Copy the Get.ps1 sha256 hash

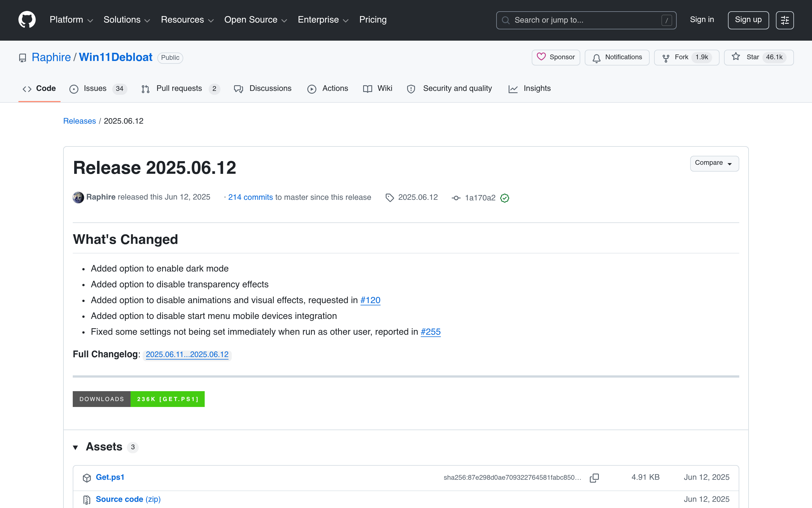pyautogui.click(x=594, y=478)
